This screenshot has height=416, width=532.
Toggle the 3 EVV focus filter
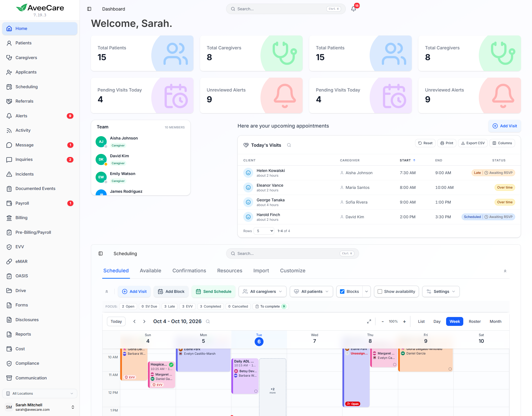pyautogui.click(x=187, y=306)
